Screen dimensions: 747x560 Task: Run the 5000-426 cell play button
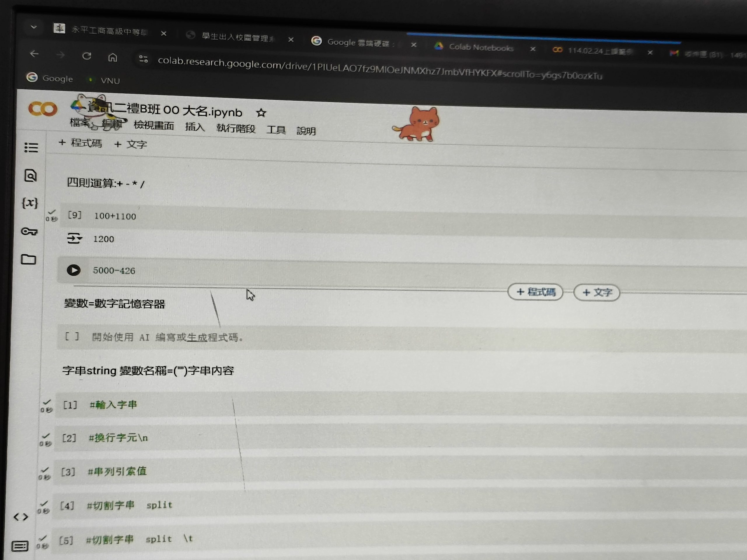coord(74,270)
